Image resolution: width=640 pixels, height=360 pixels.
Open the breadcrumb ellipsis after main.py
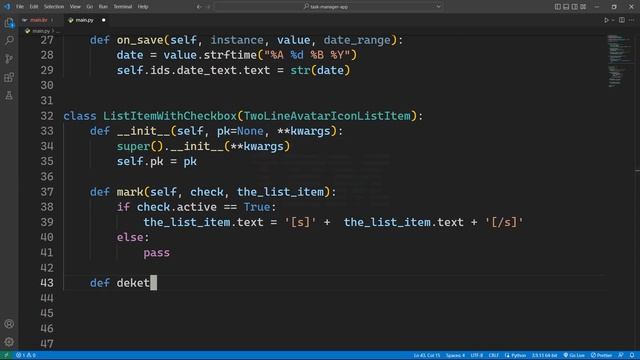pos(58,31)
